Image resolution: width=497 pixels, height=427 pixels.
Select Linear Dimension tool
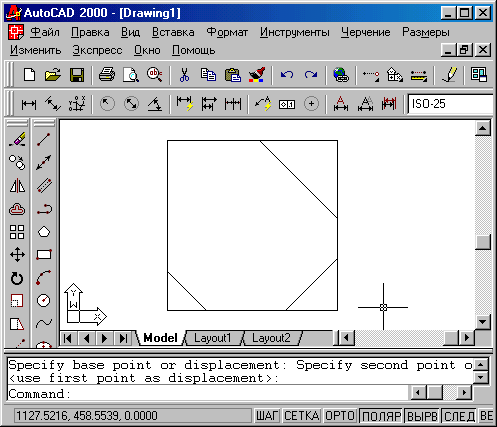(x=29, y=104)
